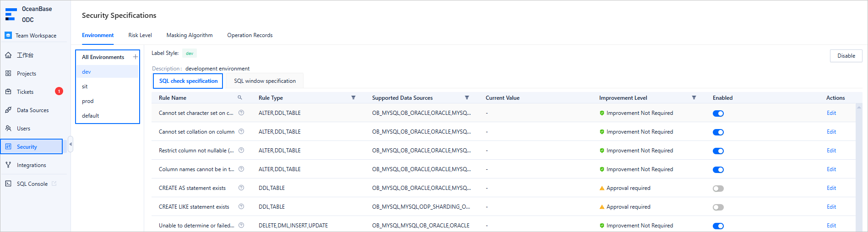Screen dimensions: 868x232
Task: Select the prod environment in list
Action: coord(88,101)
